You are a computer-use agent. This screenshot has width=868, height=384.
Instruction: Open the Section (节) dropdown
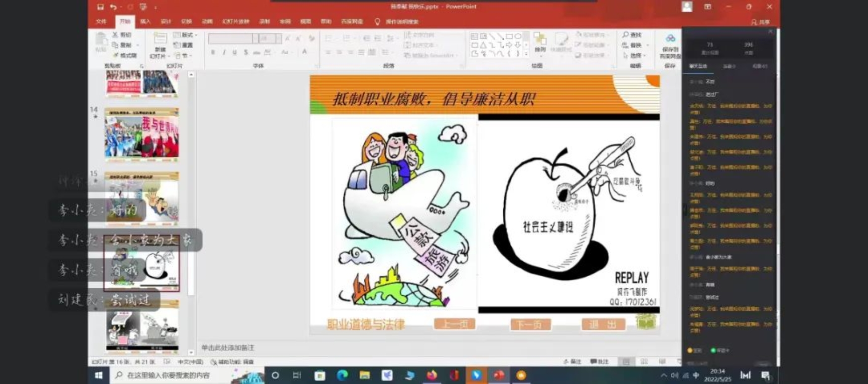(x=183, y=55)
